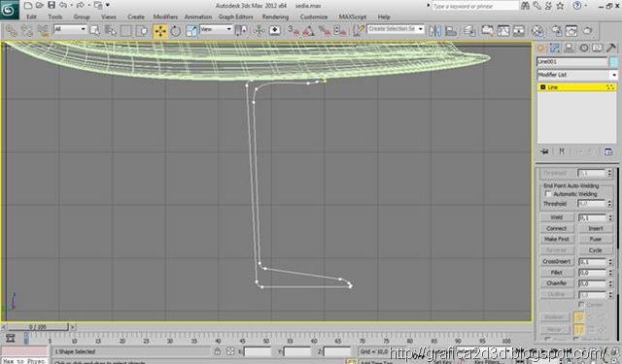Click the object color swatch beside Line001
The height and width of the screenshot is (364, 622).
[613, 62]
